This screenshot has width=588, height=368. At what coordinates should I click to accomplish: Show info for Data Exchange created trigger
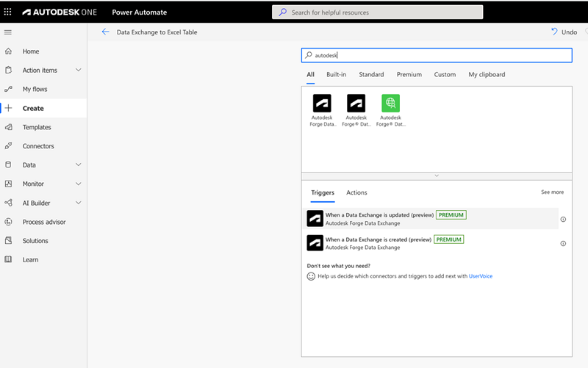[x=563, y=243]
